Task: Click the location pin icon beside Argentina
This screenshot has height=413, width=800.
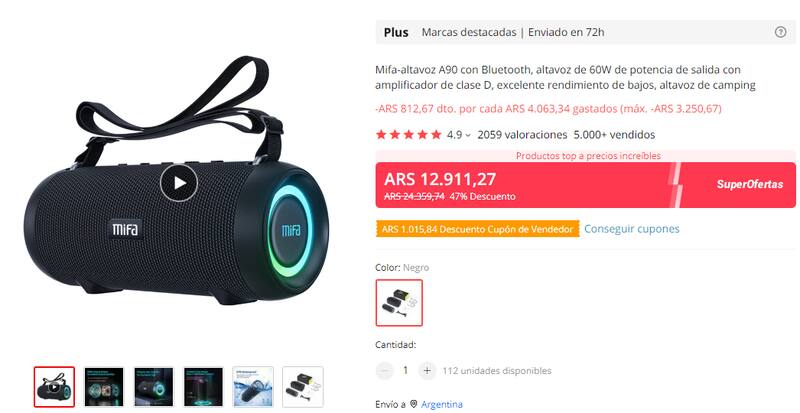Action: click(x=413, y=404)
